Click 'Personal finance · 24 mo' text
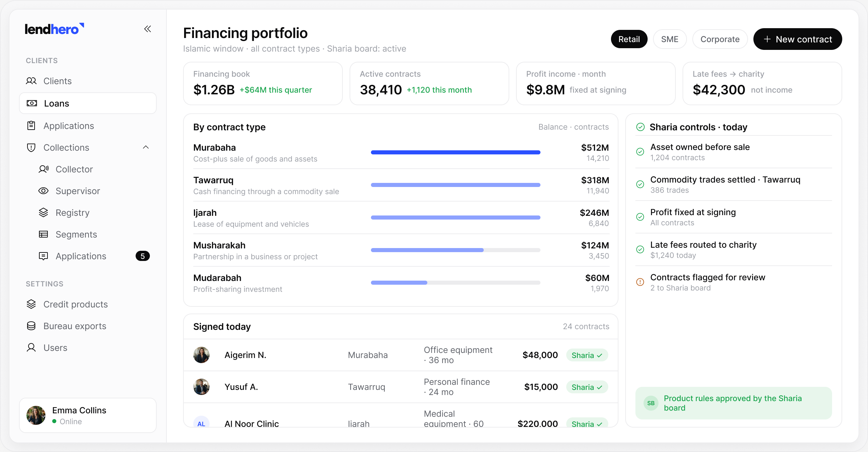 [x=457, y=387]
